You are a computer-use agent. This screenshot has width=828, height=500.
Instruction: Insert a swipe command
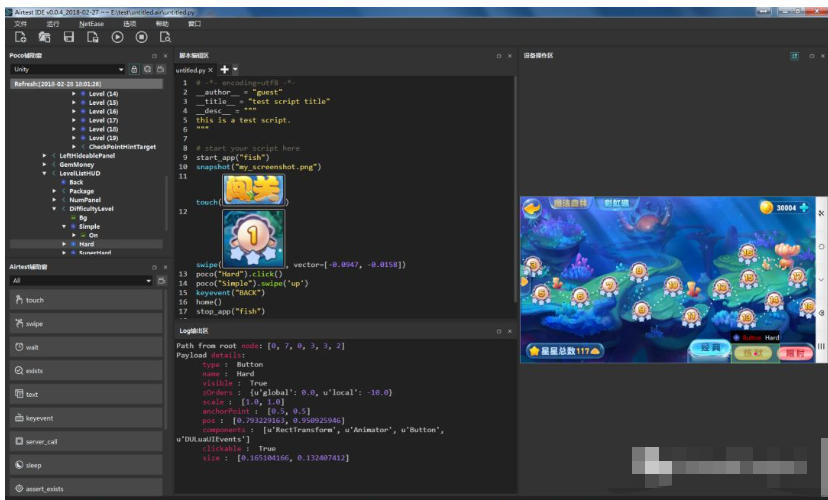86,324
